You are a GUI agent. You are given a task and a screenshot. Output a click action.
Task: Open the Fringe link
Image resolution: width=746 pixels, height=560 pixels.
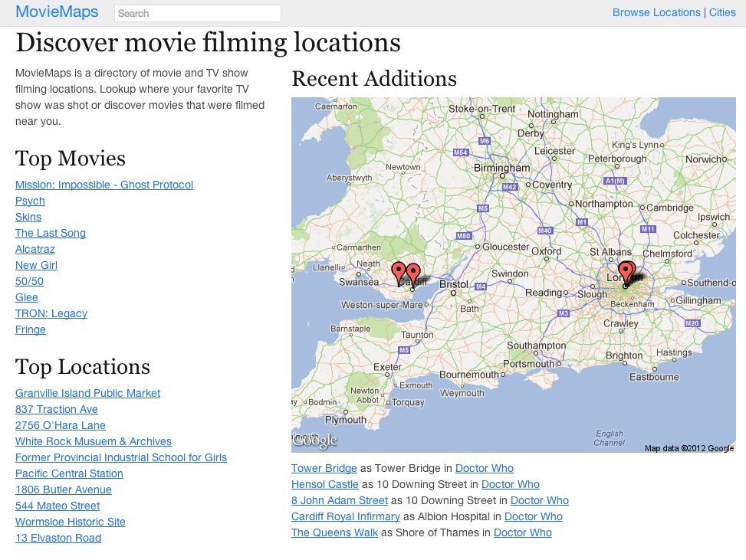point(31,330)
